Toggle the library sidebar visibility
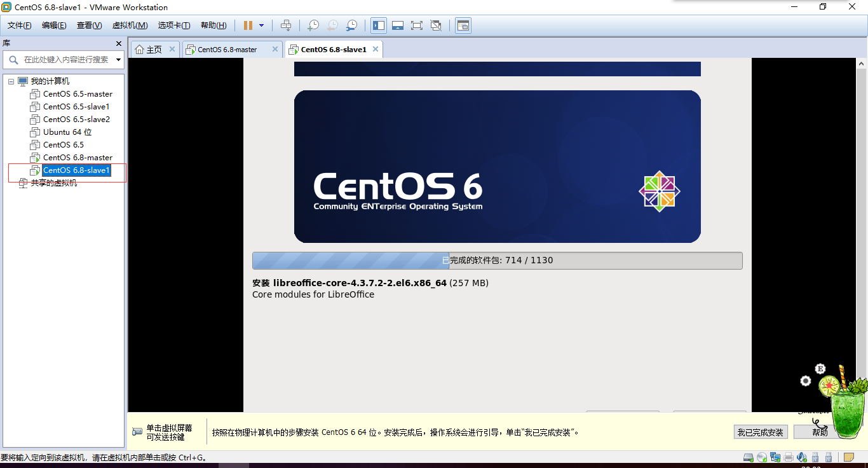This screenshot has width=868, height=468. pos(378,25)
